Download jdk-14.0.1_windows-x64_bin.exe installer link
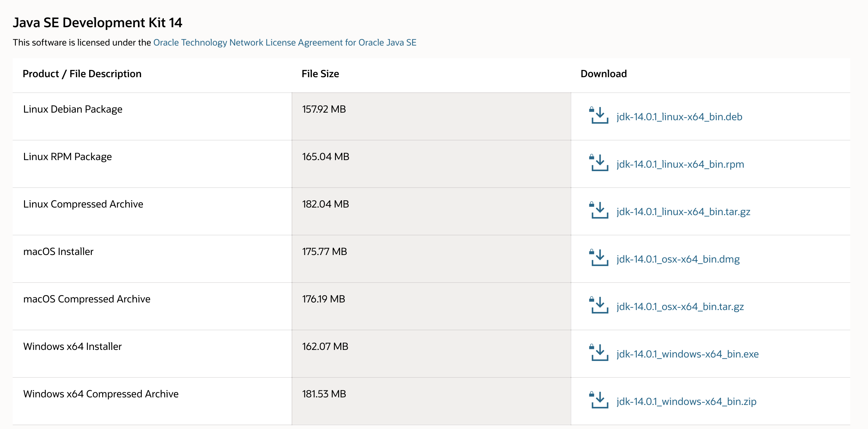Screen dimensions: 868x429 (687, 354)
